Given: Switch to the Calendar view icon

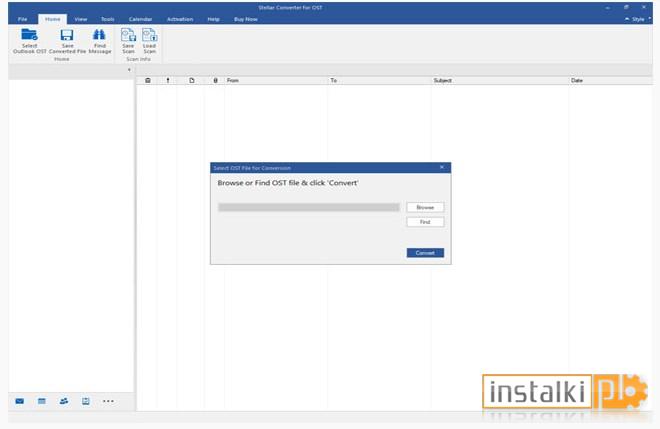Looking at the screenshot, I should pos(42,401).
